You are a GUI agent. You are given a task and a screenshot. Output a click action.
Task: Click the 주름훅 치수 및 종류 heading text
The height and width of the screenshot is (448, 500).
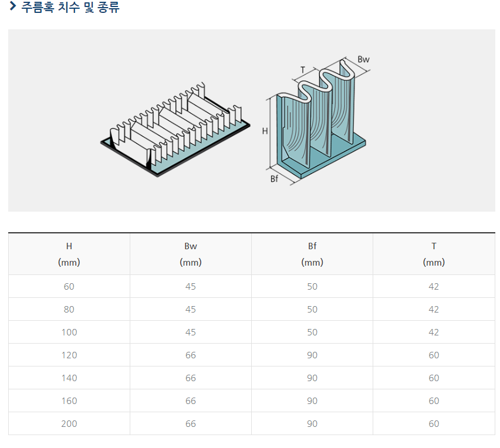(70, 8)
